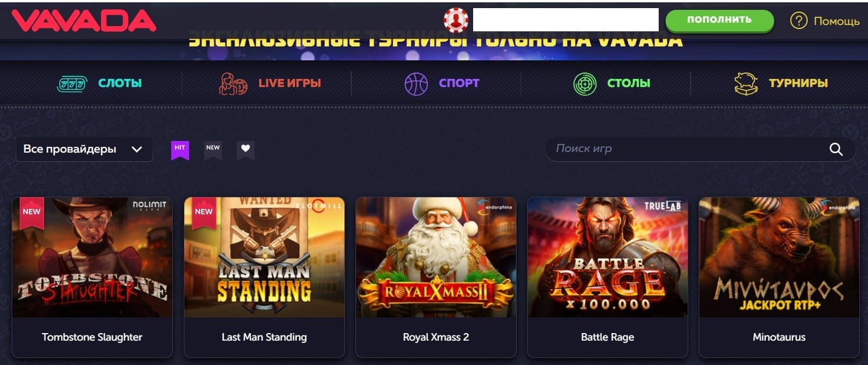Screen dimensions: 868x365
Task: Toggle the NEW games filter
Action: (213, 150)
